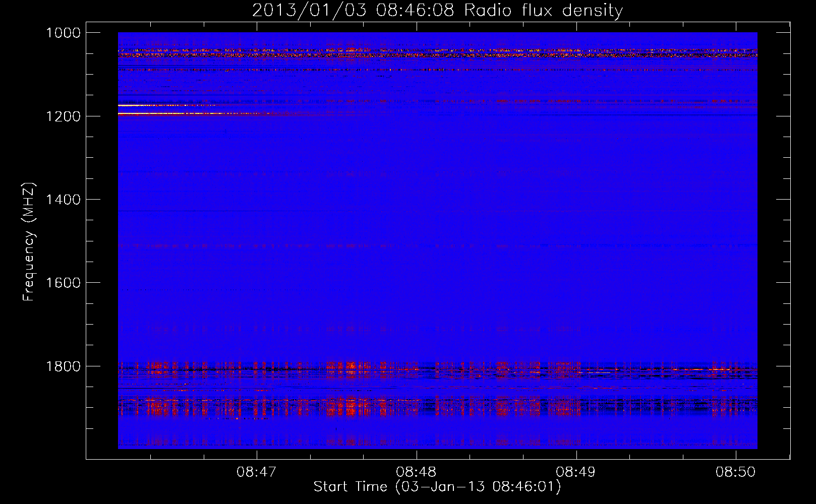Select the 'Frequency (MHZ)' y-axis label

pos(29,242)
